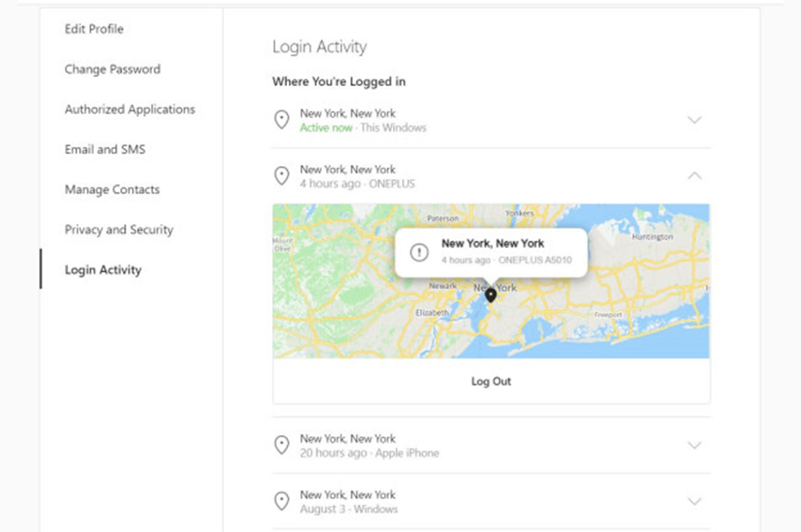Click 'Active now' status text
801x532 pixels.
tap(326, 128)
